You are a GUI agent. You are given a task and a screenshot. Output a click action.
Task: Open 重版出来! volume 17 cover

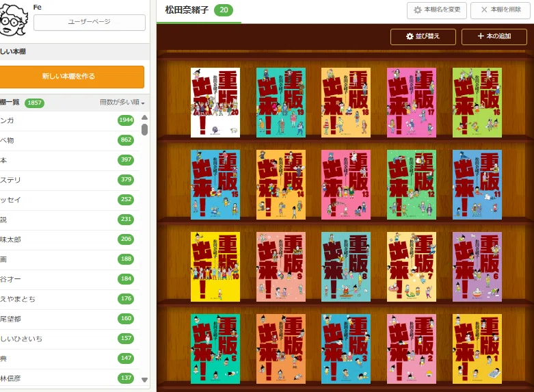(412, 103)
